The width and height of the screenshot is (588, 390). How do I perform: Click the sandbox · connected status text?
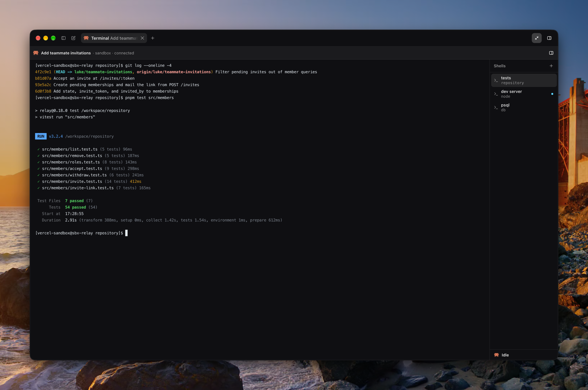(115, 53)
